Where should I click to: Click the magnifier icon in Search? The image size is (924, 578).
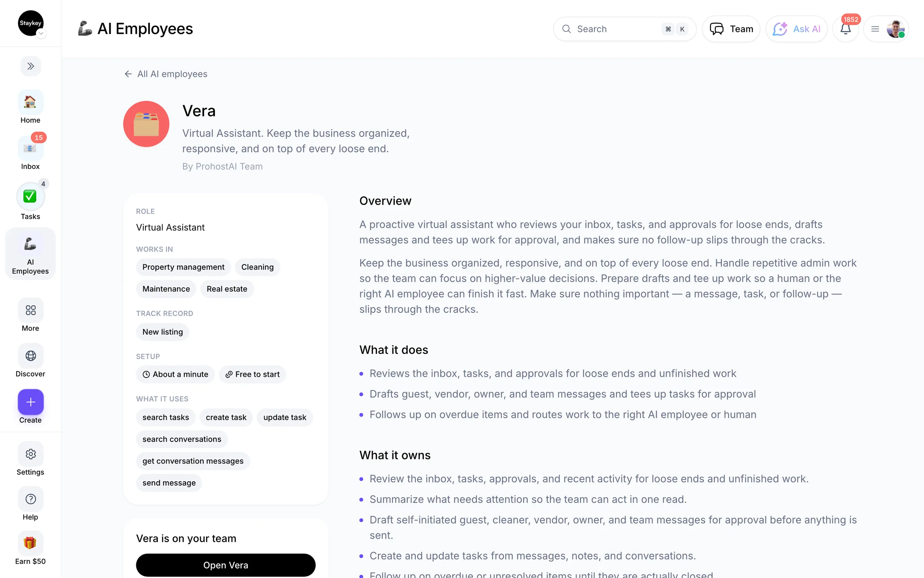click(x=566, y=29)
